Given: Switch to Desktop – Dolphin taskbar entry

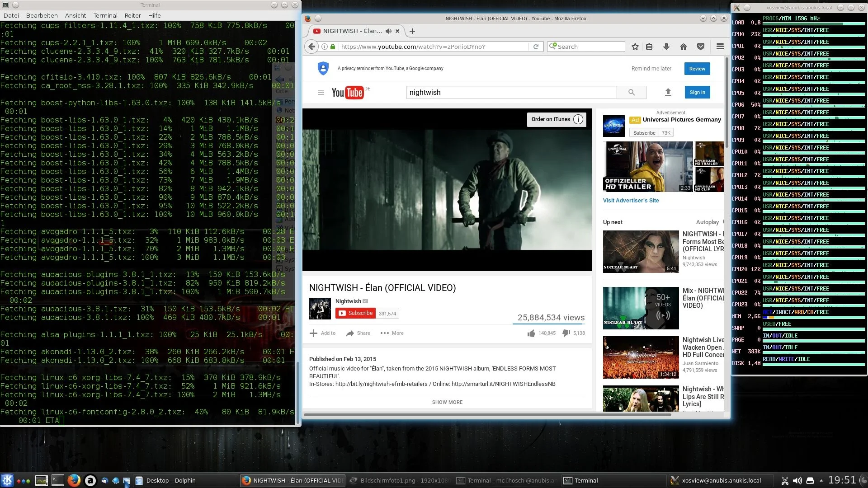Looking at the screenshot, I should pyautogui.click(x=185, y=480).
